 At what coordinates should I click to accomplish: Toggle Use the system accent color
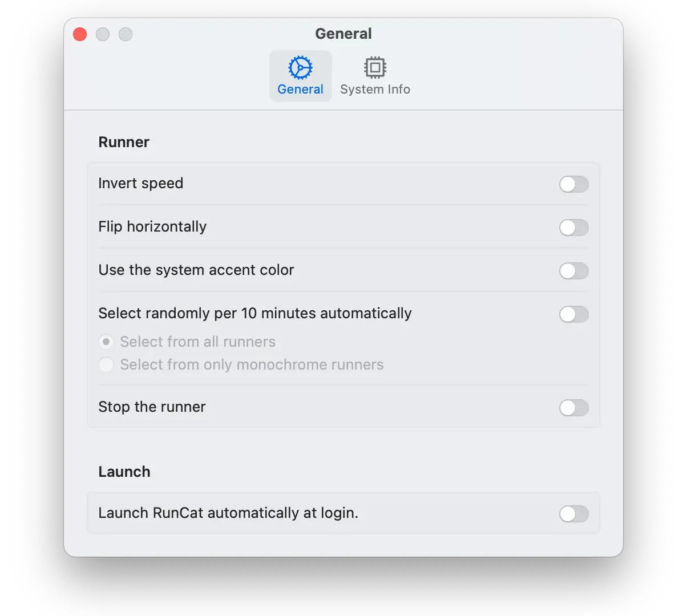click(x=573, y=271)
